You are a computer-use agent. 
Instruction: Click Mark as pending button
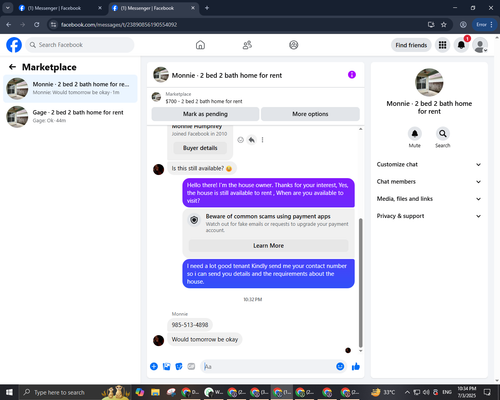coord(205,114)
